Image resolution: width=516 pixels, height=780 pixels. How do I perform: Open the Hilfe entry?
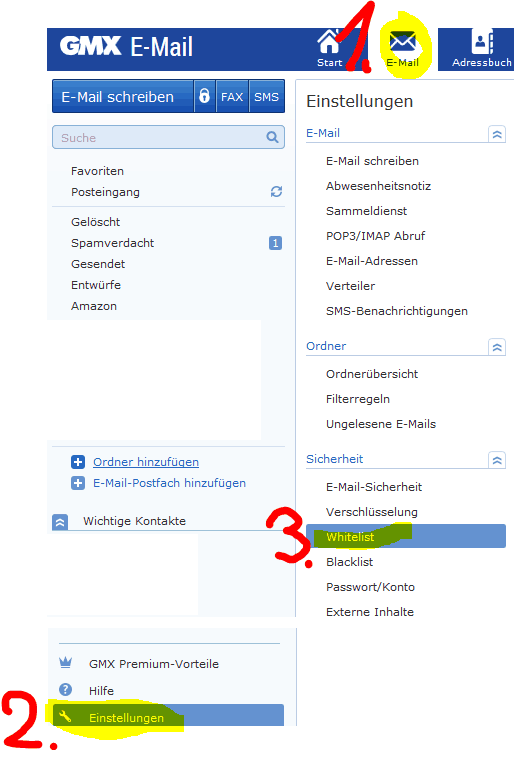pos(101,691)
